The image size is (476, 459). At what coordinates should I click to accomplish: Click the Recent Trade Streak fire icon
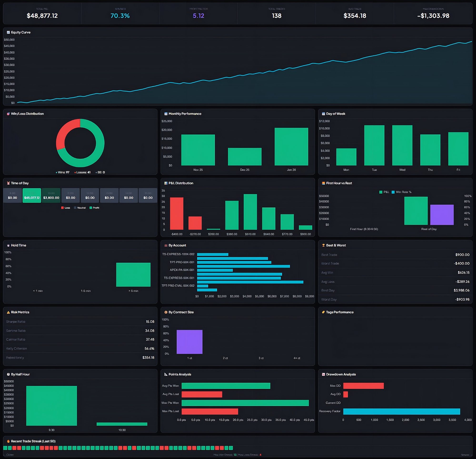pyautogui.click(x=9, y=441)
